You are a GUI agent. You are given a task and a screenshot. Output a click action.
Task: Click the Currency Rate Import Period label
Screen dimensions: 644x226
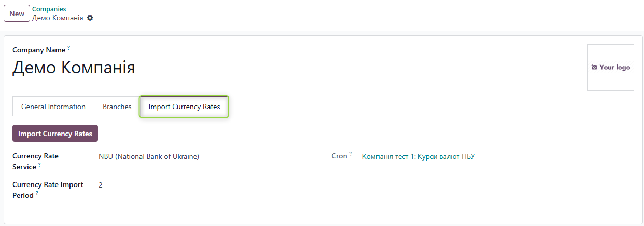48,185
